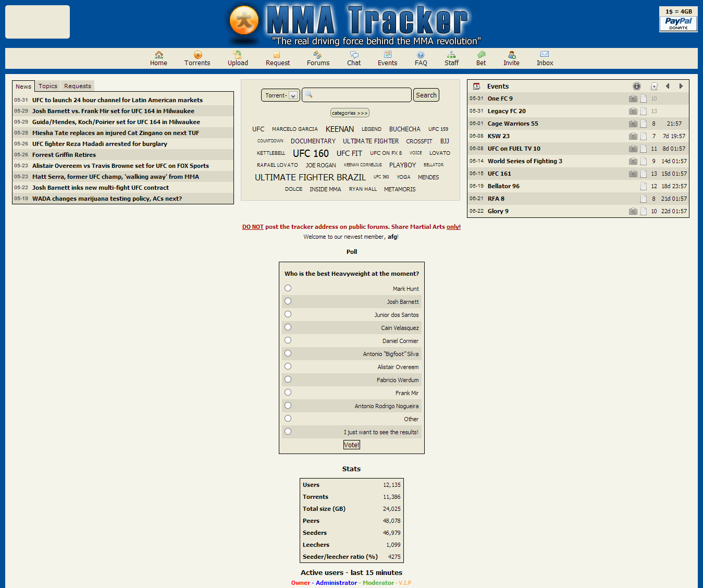
Task: Open the Torrent search type dropdown
Action: [x=280, y=95]
